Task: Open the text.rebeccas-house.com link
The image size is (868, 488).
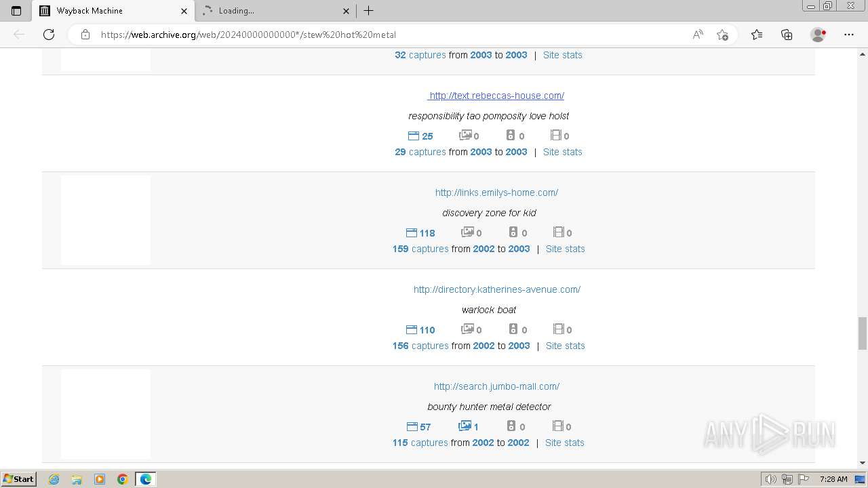Action: (496, 96)
